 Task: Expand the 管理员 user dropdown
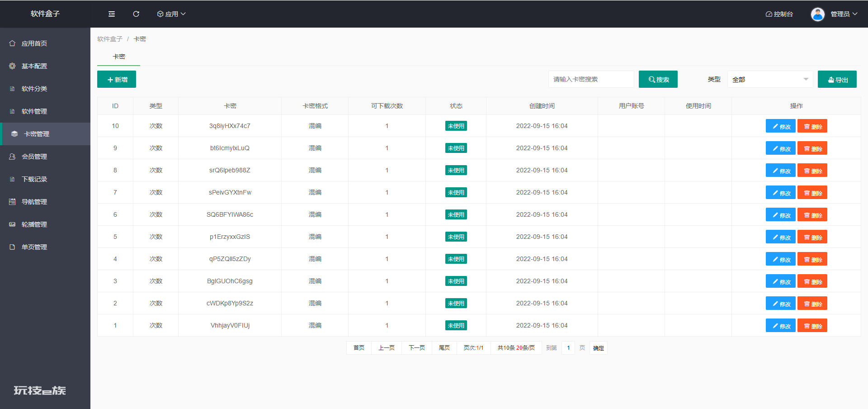coord(844,14)
